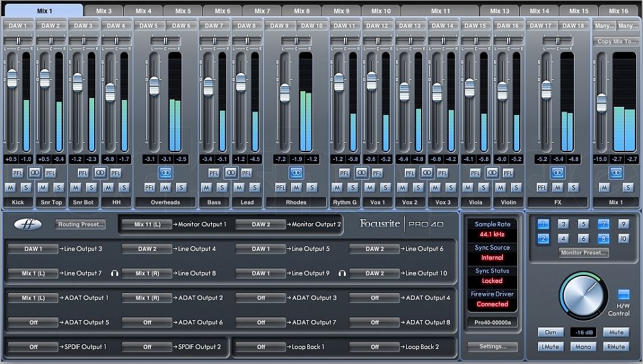
Task: Switch to the Mix 5 tab
Action: pos(183,11)
